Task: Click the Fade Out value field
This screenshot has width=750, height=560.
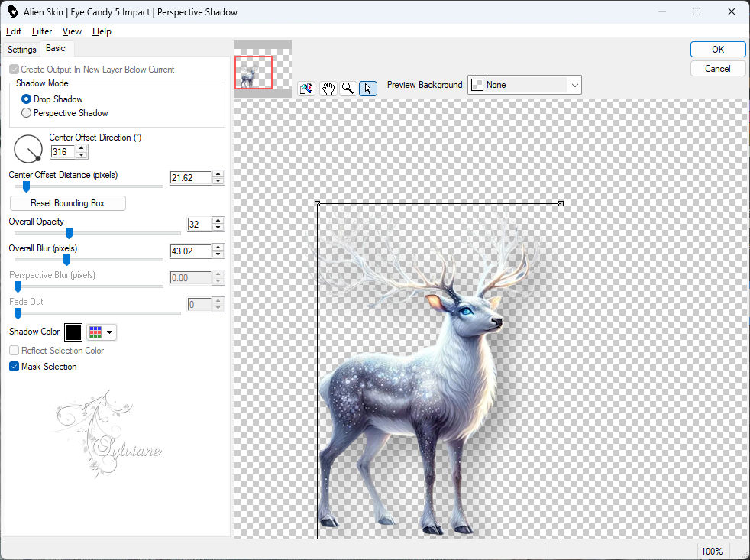Action: tap(199, 305)
